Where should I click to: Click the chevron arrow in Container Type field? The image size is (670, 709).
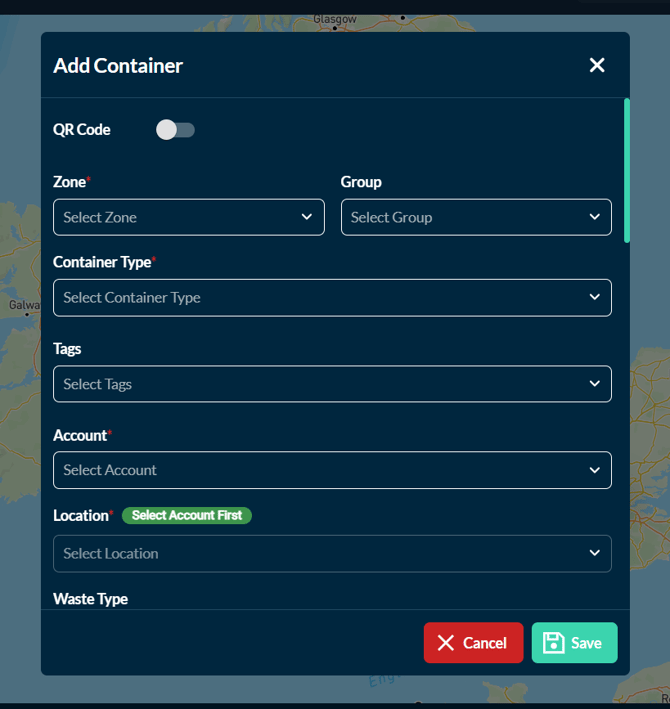(x=595, y=297)
